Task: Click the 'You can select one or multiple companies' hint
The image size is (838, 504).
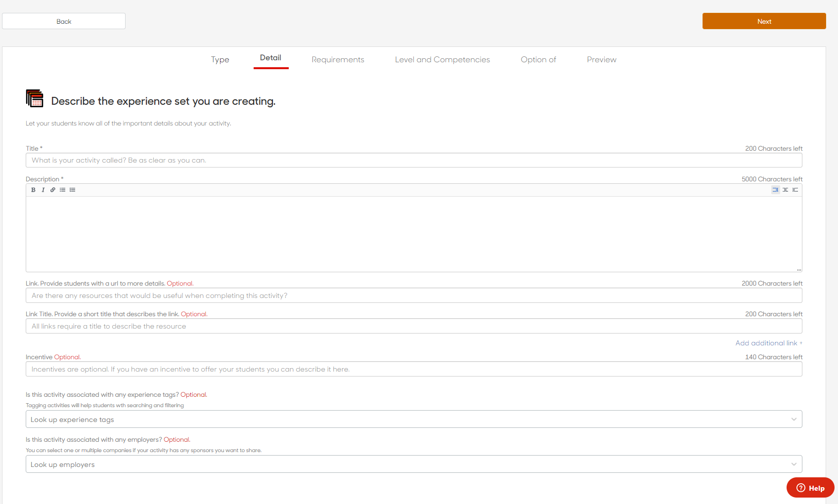Action: pos(143,451)
